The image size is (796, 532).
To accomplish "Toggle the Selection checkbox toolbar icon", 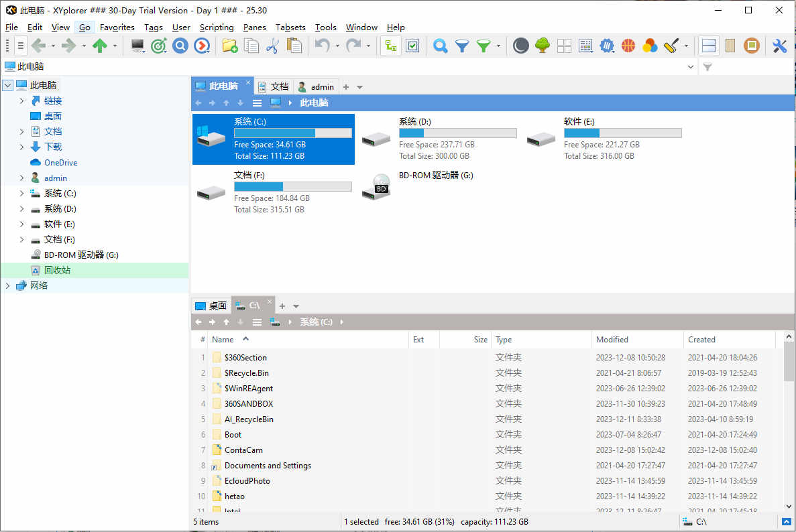I will point(412,46).
